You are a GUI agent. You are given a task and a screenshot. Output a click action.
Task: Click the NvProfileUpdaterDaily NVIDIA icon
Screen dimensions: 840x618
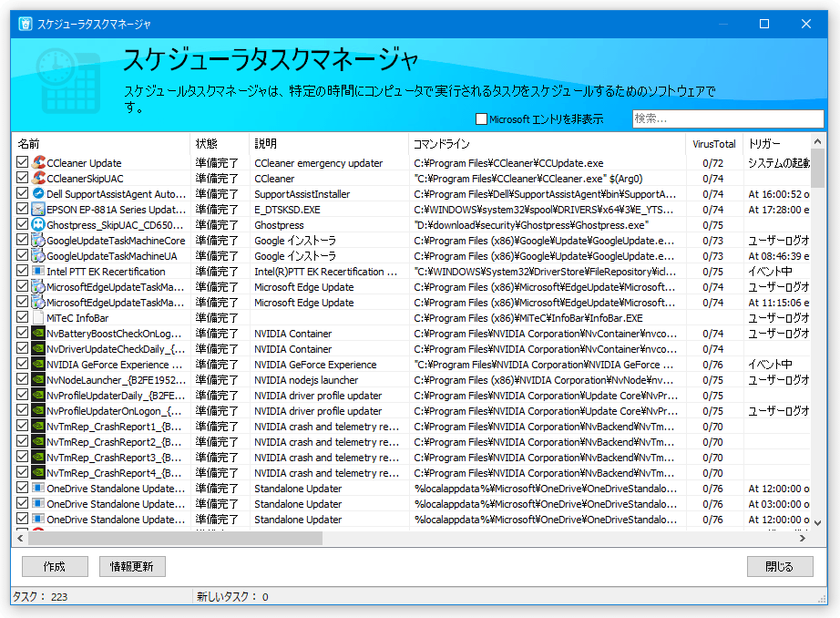38,396
